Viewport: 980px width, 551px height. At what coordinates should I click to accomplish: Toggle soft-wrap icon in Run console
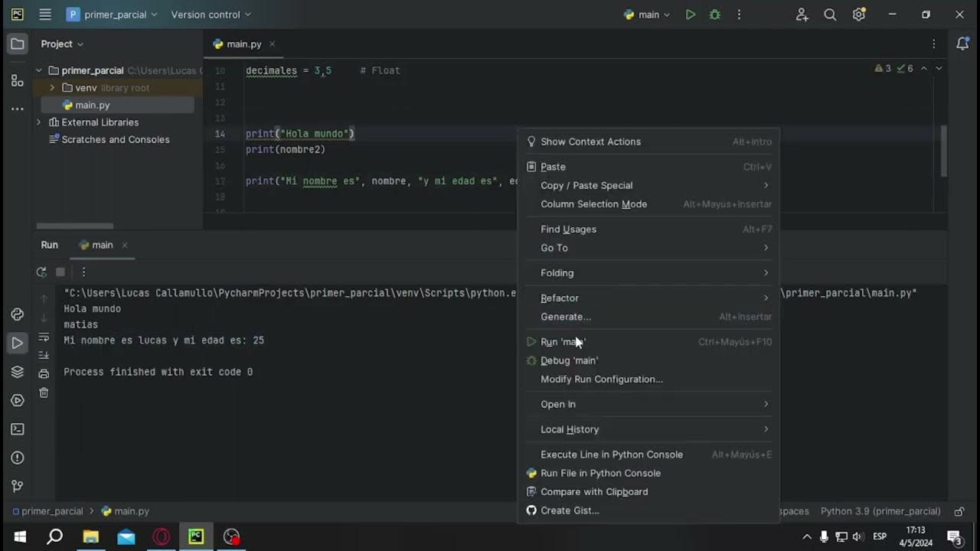[44, 337]
